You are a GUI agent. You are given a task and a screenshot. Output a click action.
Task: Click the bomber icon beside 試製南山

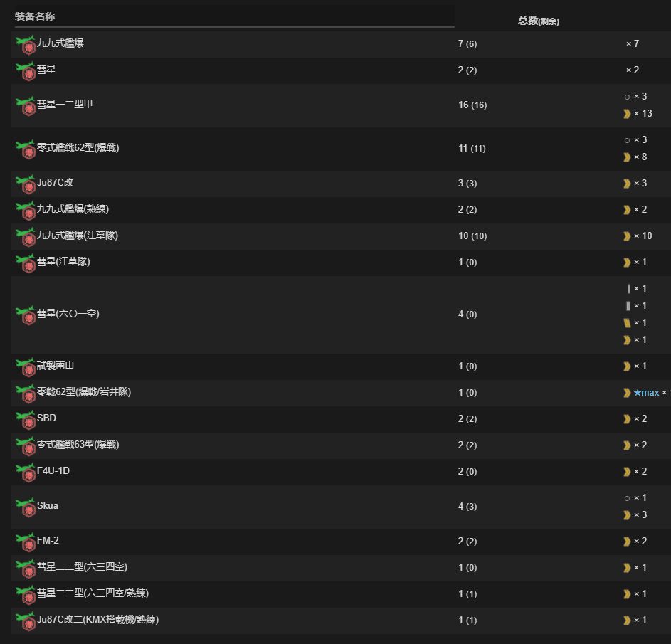[26, 367]
